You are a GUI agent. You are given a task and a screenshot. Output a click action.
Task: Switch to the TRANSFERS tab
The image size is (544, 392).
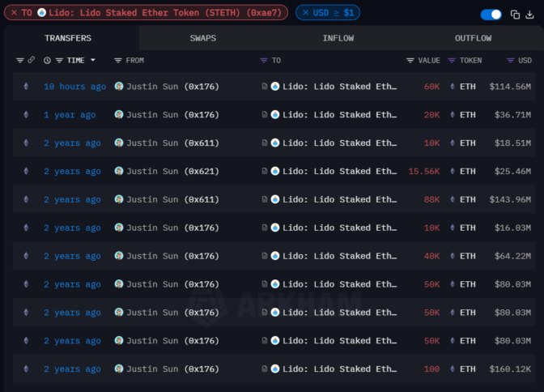68,38
